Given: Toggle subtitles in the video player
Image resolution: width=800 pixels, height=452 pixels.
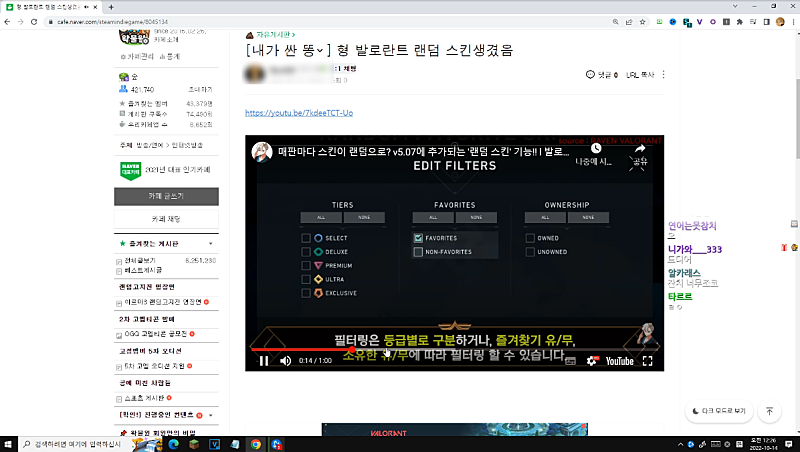Looking at the screenshot, I should point(570,361).
